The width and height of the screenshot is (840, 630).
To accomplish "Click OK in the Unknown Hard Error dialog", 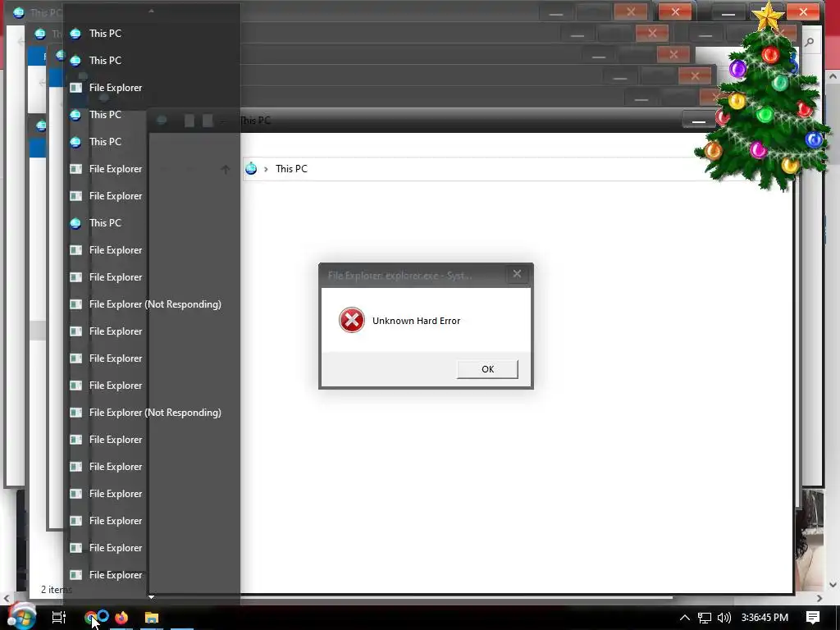I will [x=487, y=369].
